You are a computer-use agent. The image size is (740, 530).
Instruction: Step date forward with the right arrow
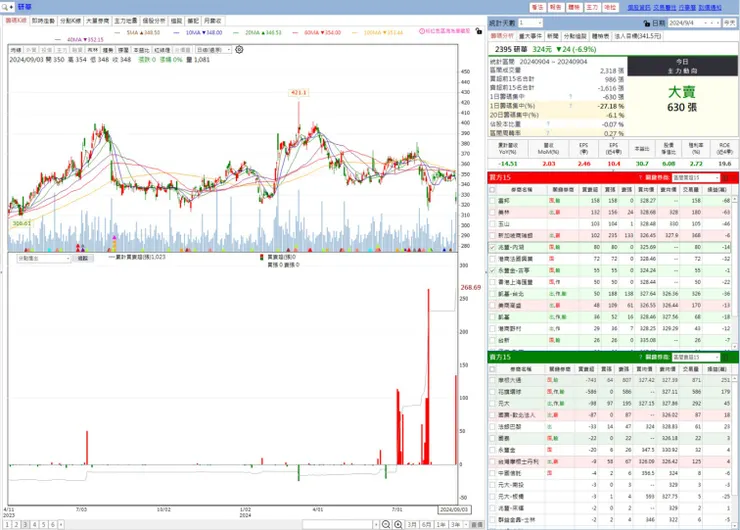[x=717, y=23]
